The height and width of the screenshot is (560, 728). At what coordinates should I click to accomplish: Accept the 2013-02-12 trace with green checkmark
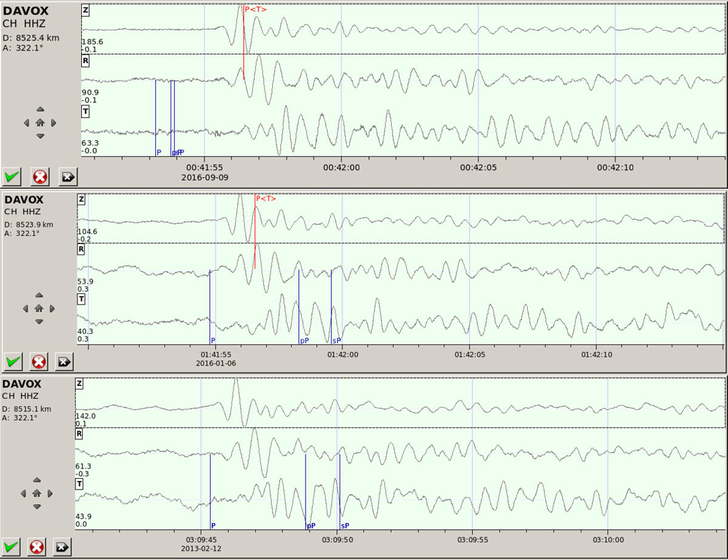[12, 547]
